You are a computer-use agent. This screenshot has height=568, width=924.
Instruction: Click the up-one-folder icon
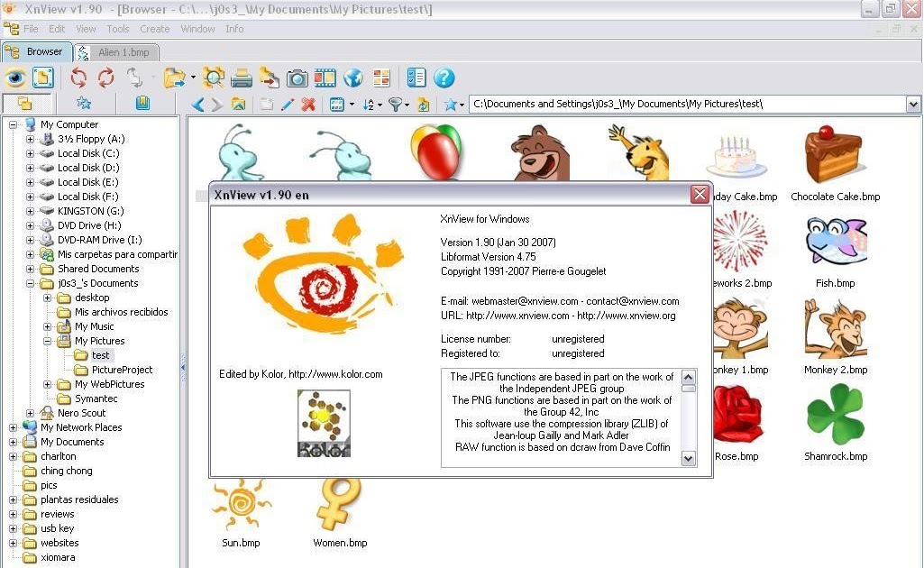click(x=238, y=105)
